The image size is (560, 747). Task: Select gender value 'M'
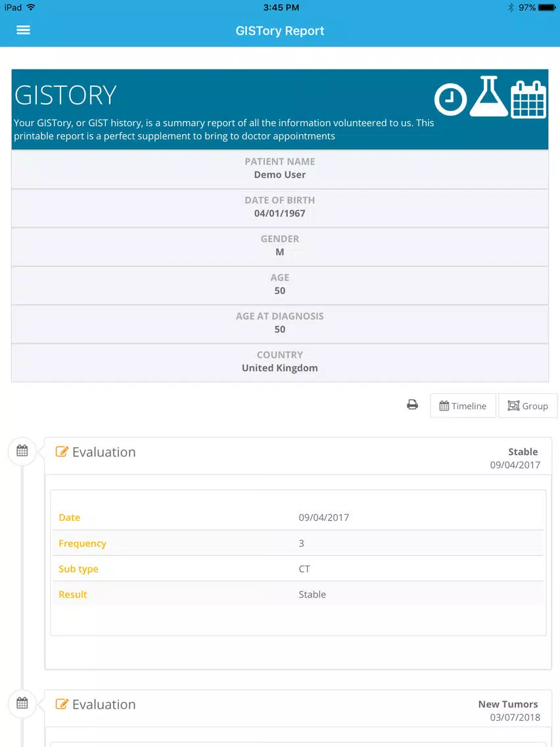tap(280, 252)
